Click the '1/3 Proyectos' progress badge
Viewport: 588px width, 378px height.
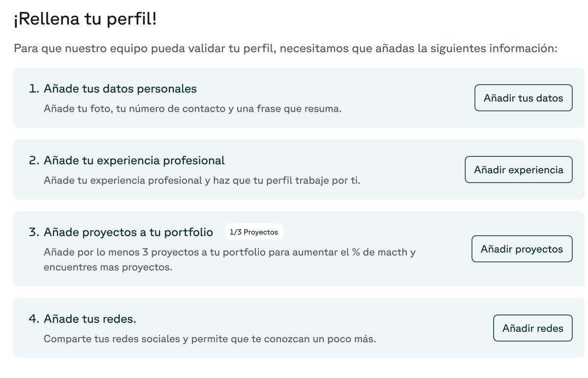254,232
